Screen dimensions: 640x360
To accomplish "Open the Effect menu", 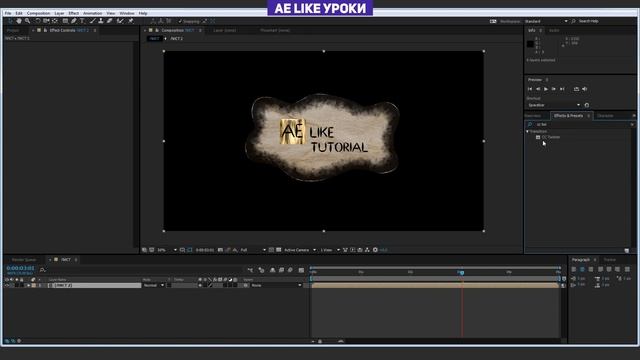I will tap(73, 13).
